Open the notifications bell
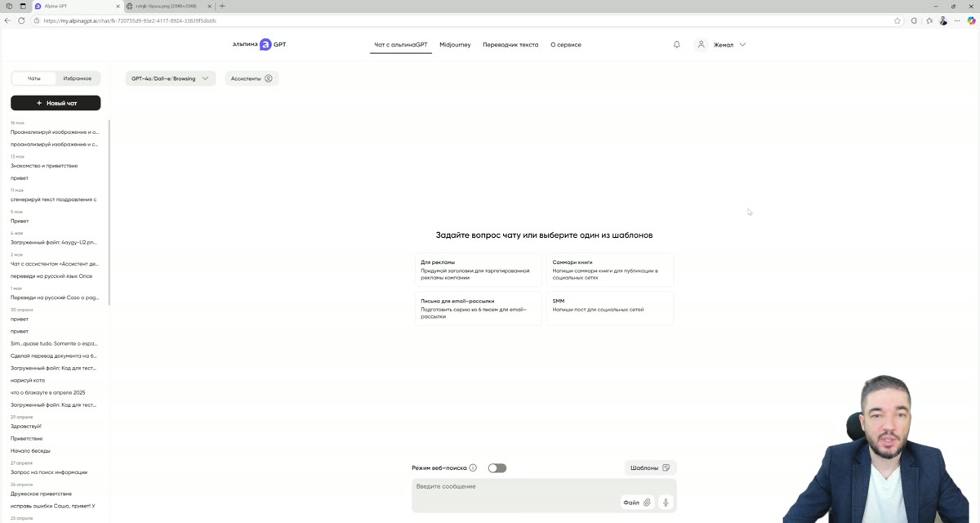Viewport: 980px width, 523px height. (x=676, y=45)
